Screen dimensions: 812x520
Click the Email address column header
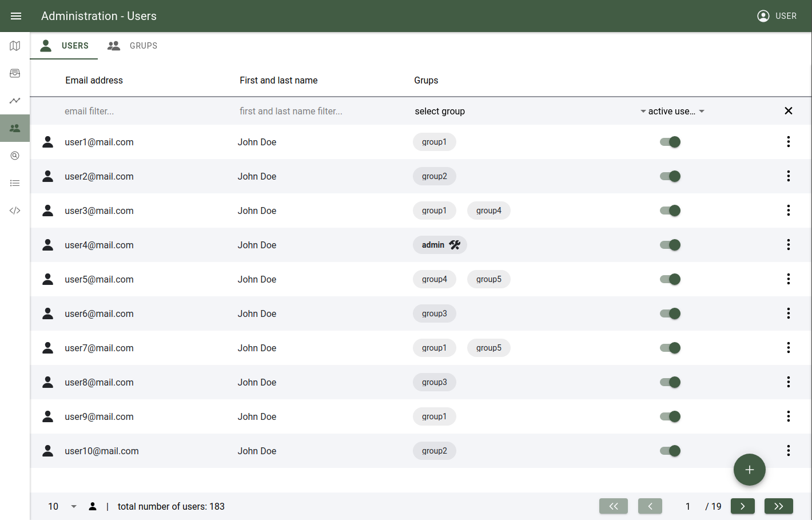(x=94, y=80)
